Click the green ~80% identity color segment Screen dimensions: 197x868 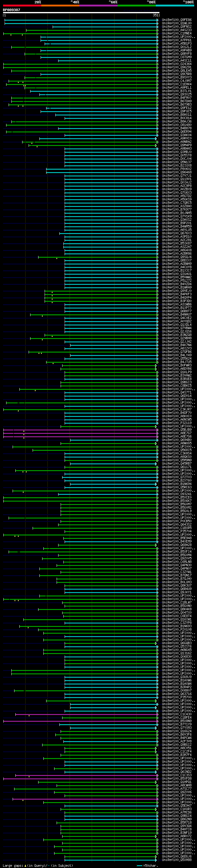coord(136,6)
